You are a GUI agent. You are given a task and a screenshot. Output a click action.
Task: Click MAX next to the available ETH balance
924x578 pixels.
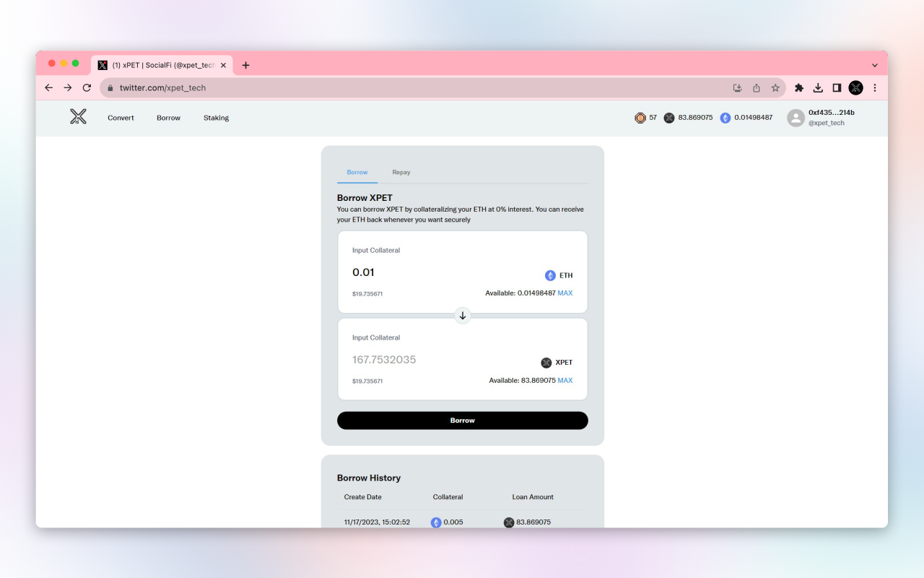566,293
